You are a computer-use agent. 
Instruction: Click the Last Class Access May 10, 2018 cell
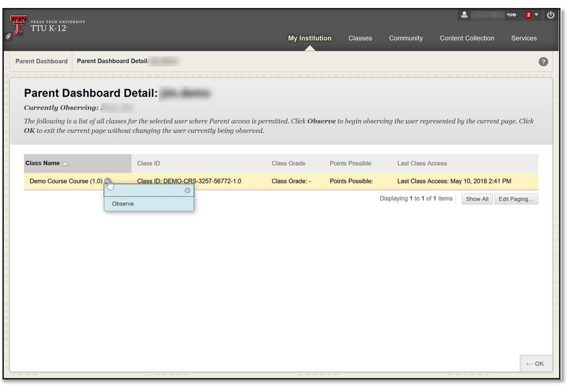(454, 181)
